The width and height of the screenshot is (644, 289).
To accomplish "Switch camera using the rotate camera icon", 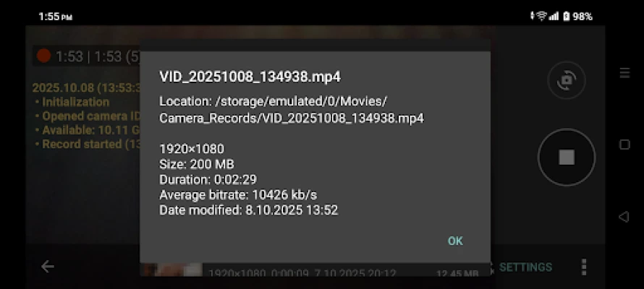I will click(x=567, y=80).
